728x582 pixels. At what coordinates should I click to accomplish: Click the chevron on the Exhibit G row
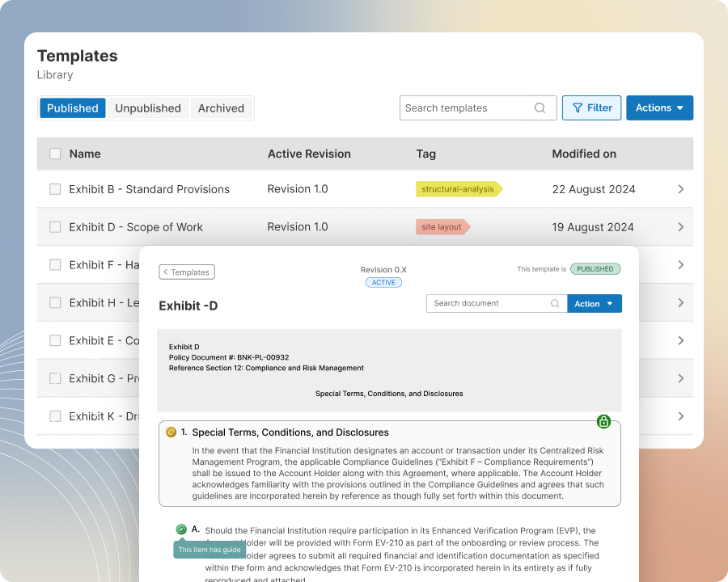pos(680,378)
